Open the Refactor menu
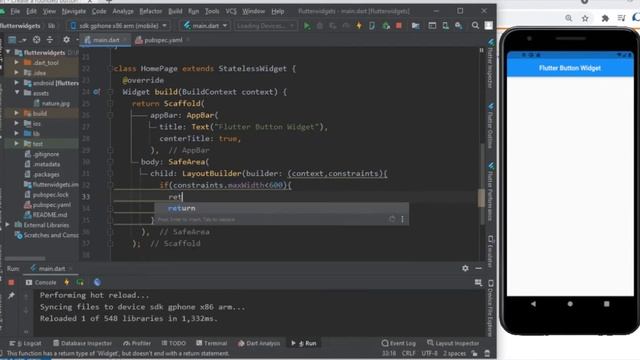This screenshot has height=360, width=640. [x=151, y=11]
